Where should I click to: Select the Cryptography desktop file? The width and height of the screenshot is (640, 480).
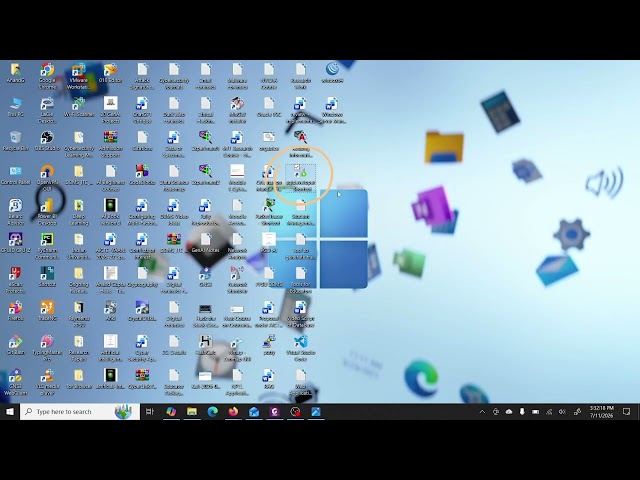coord(142,276)
